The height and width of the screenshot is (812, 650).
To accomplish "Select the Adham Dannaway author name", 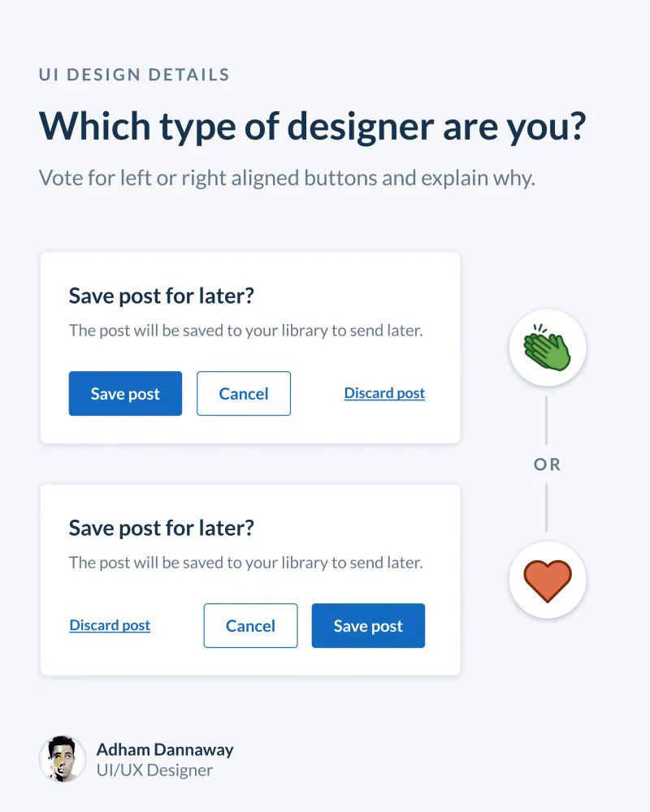I will [165, 749].
